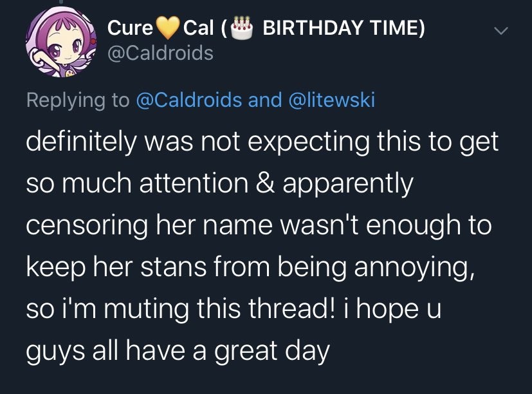Click the word "Cure" in display name
The width and height of the screenshot is (532, 394).
point(131,28)
